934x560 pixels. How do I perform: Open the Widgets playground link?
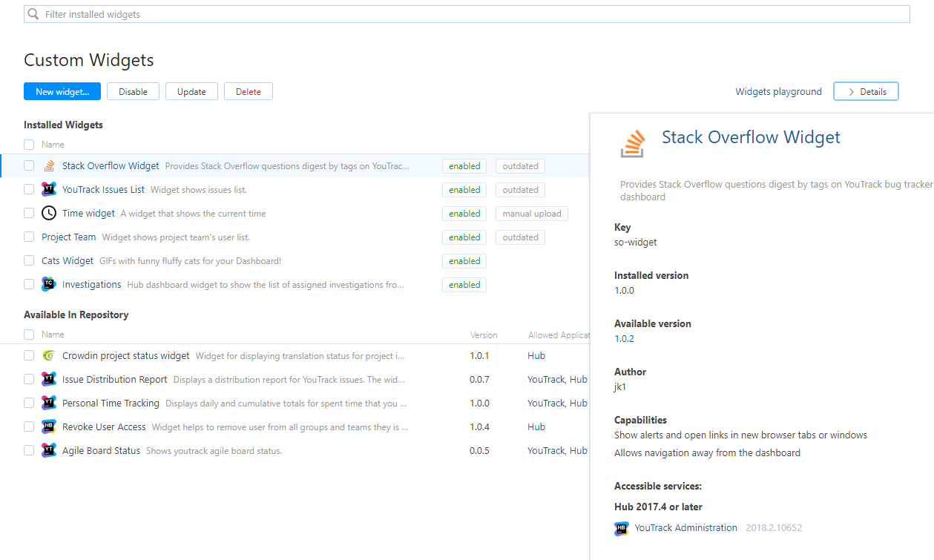click(x=778, y=92)
